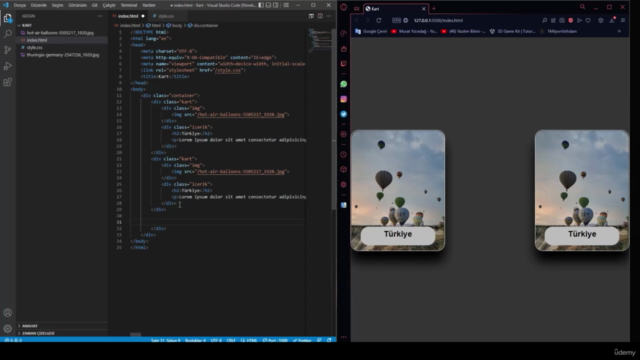640x360 pixels.
Task: Change the HTML language mode in status bar
Action: 249,340
